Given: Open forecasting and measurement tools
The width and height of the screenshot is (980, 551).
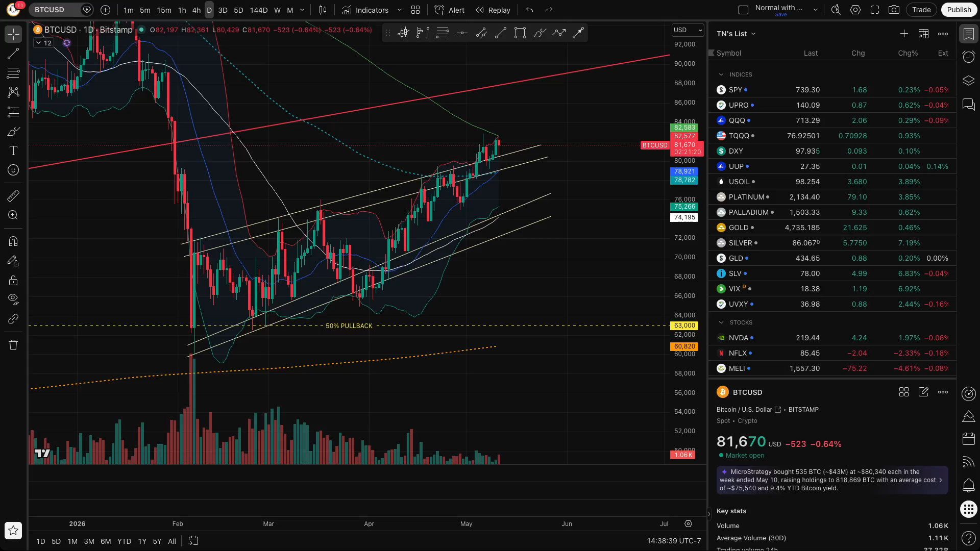Looking at the screenshot, I should click(13, 112).
